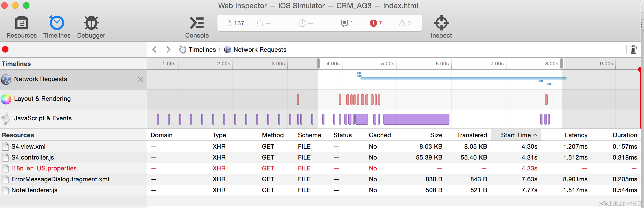The height and width of the screenshot is (208, 644).
Task: Sort by the Duration column
Action: 625,135
